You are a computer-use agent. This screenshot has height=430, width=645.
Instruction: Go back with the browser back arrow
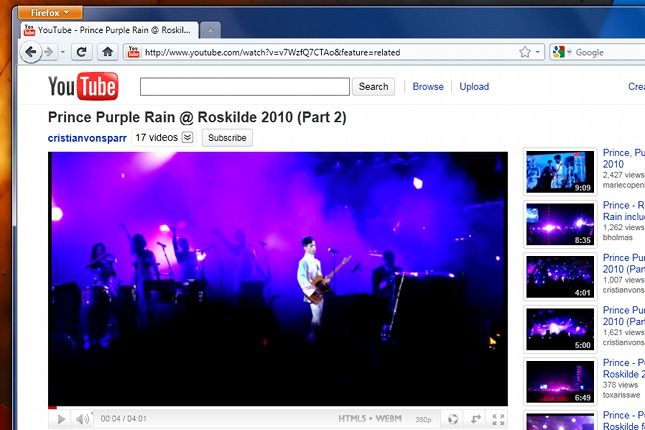tap(31, 52)
